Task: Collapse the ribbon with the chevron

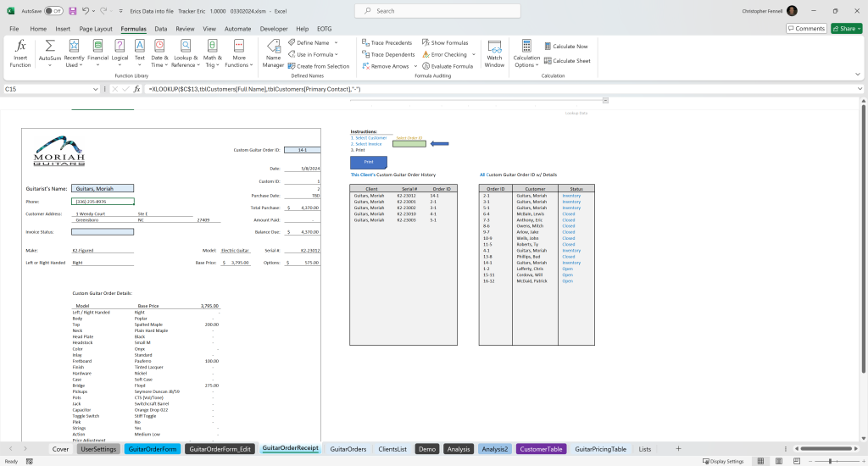Action: [858, 75]
